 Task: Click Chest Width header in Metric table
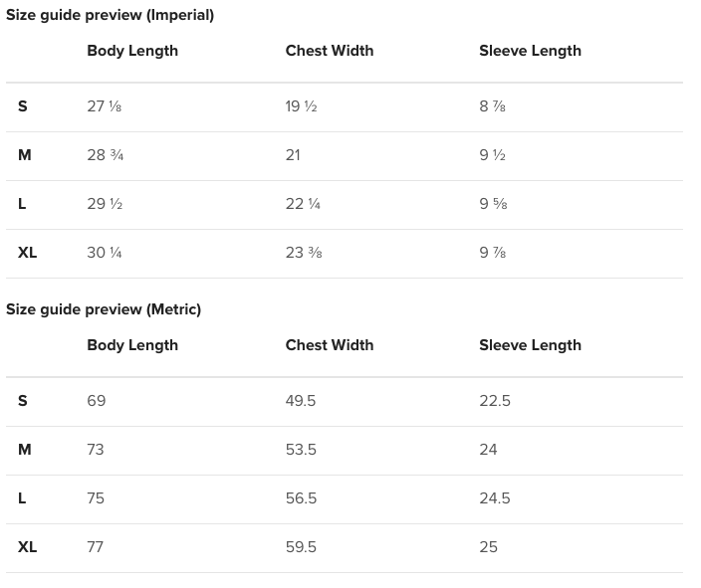pyautogui.click(x=330, y=345)
